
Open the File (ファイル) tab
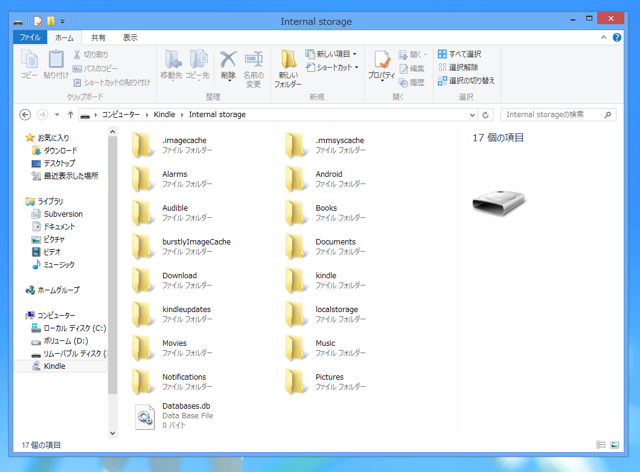coord(30,37)
